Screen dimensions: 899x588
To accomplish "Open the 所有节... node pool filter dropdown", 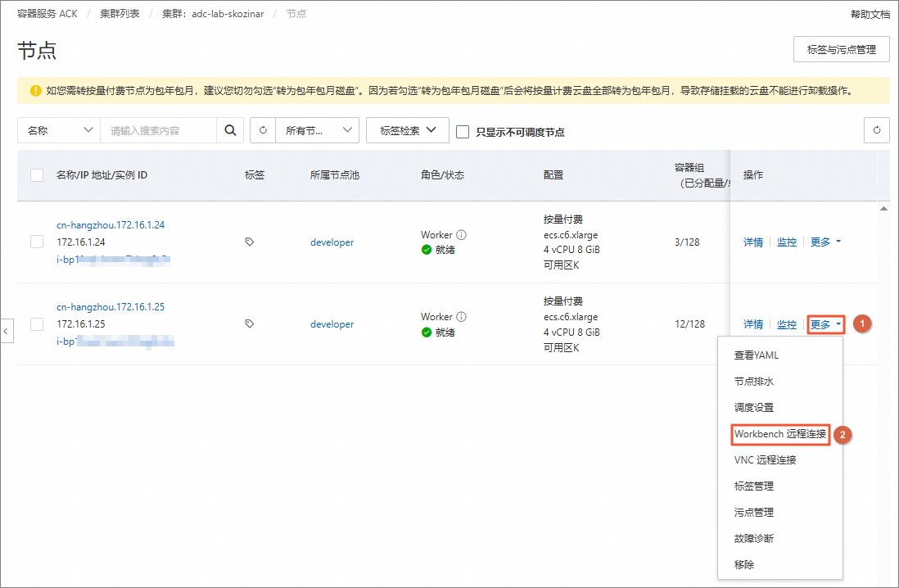I will pos(317,130).
